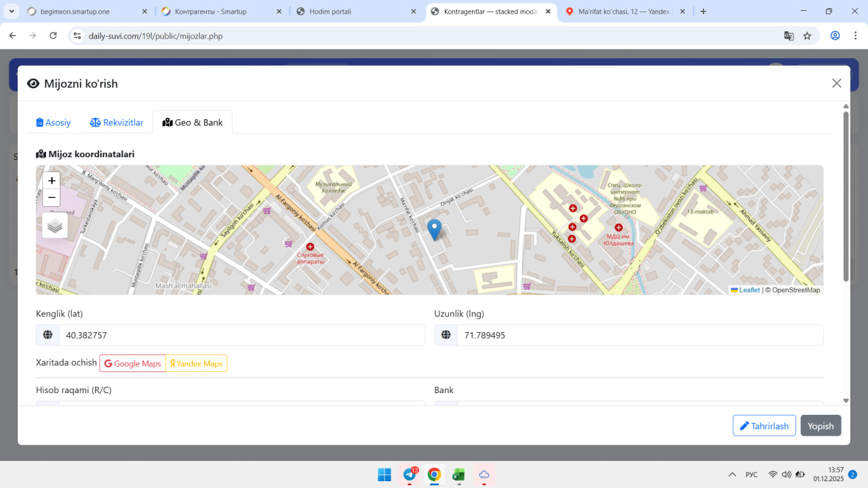This screenshot has width=868, height=488.
Task: Click the blue location marker pin
Action: pyautogui.click(x=435, y=229)
